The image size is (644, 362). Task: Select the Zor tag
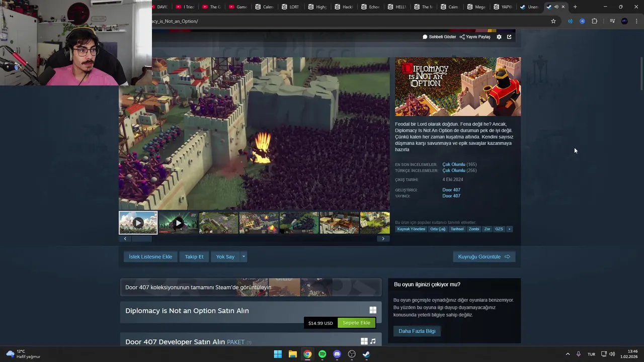[487, 229]
